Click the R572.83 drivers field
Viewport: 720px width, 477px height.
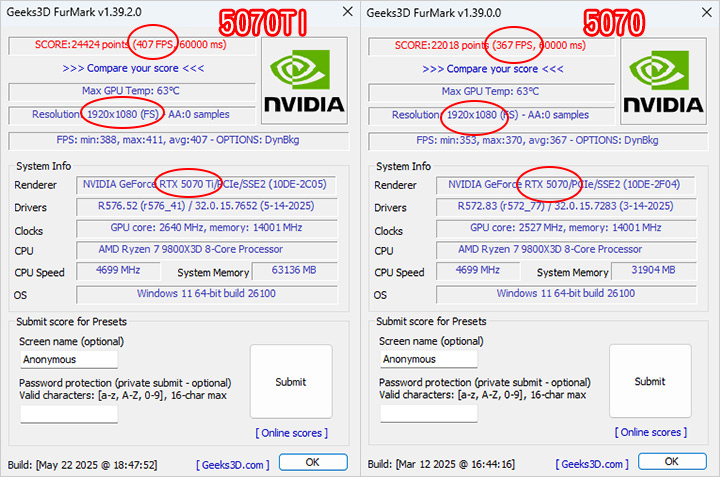coord(566,206)
